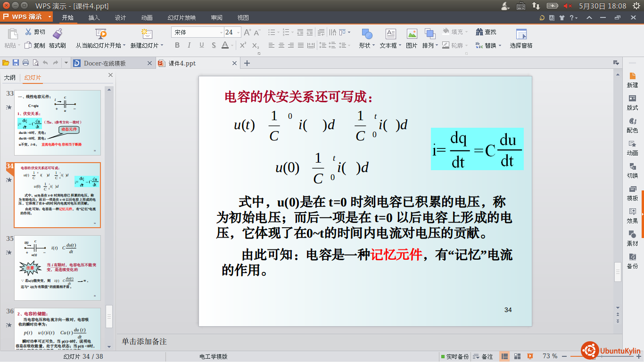The width and height of the screenshot is (644, 362).
Task: Click the font color A swatch
Action: [225, 45]
